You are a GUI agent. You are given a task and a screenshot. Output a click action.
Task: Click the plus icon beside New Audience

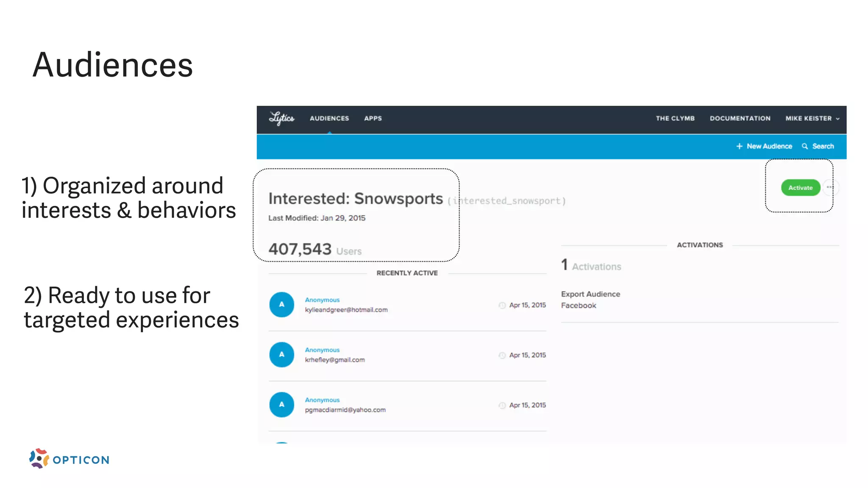click(x=739, y=146)
